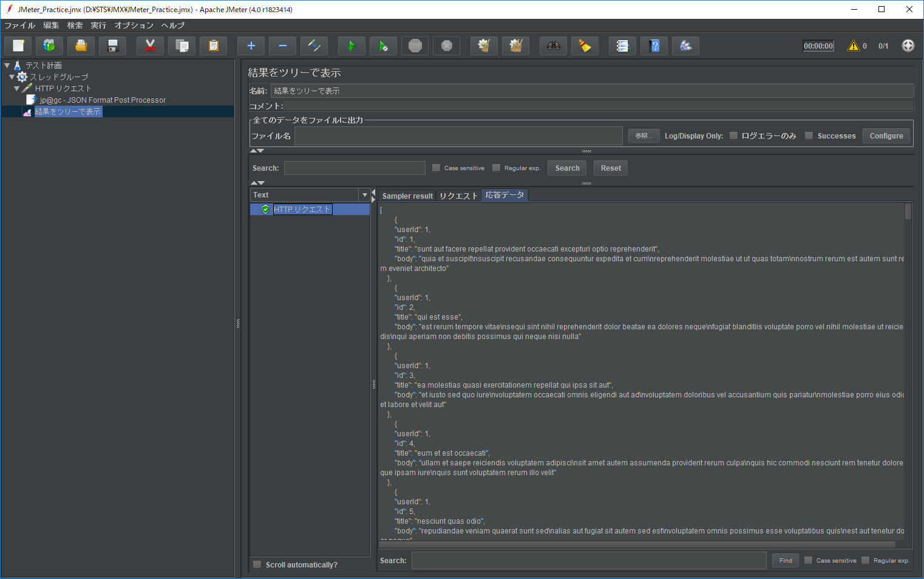Open the Text view selector dropdown

click(365, 194)
